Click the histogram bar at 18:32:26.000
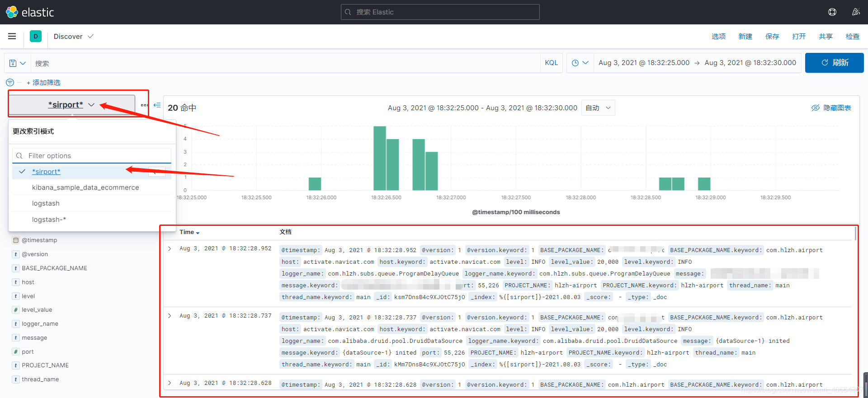The width and height of the screenshot is (868, 398). pos(315,184)
